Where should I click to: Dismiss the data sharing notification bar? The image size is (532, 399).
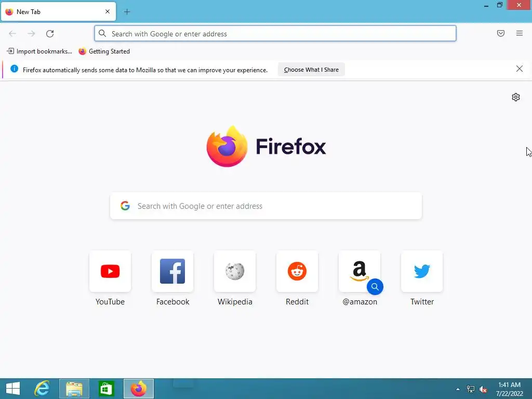(x=519, y=69)
